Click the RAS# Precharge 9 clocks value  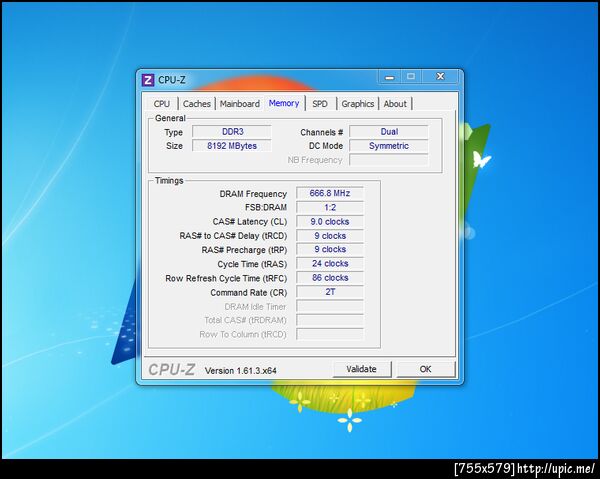tap(330, 249)
